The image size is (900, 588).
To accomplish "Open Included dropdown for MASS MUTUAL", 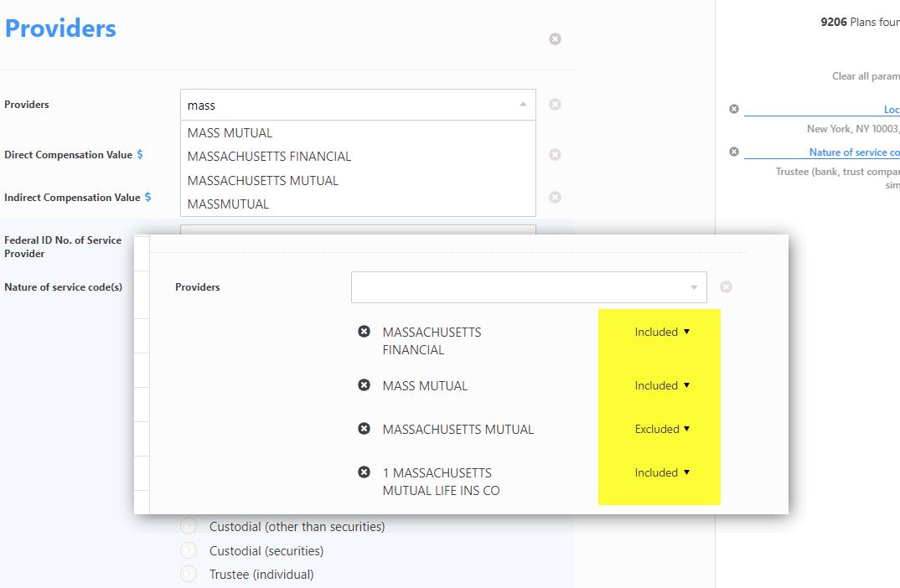I will click(x=661, y=385).
